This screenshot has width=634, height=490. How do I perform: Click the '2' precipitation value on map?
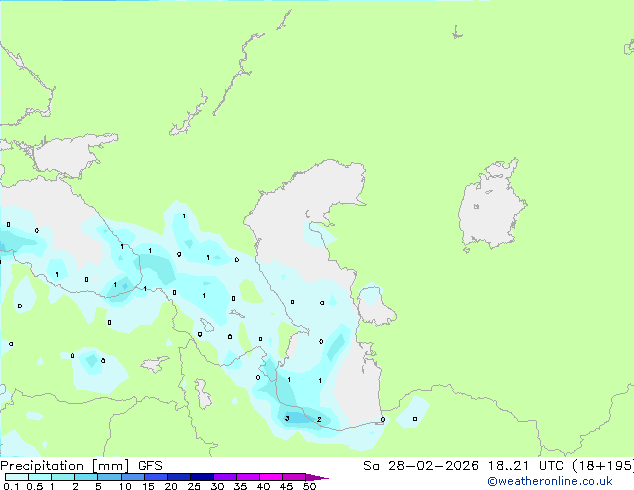pos(319,419)
